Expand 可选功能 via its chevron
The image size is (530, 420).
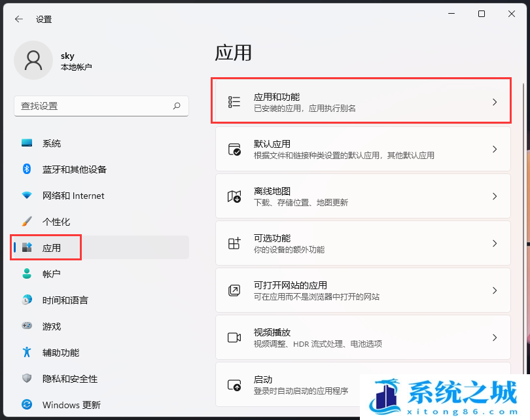(x=495, y=243)
